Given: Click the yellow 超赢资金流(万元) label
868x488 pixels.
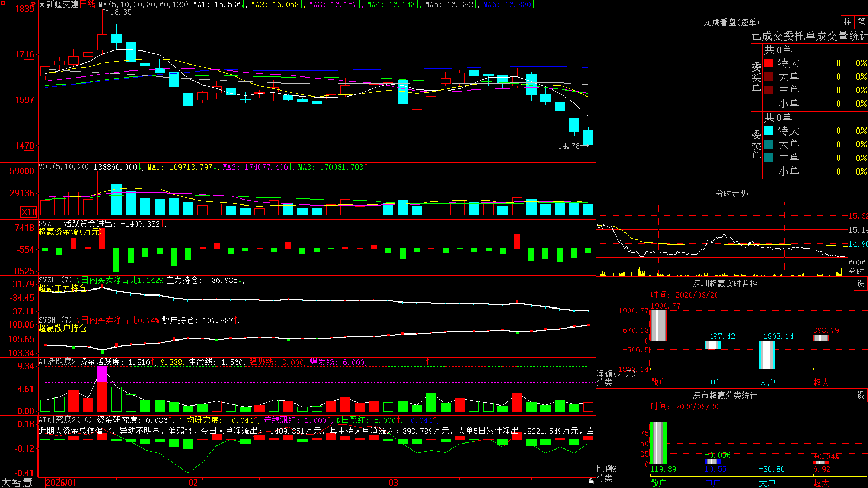Looking at the screenshot, I should [x=70, y=232].
